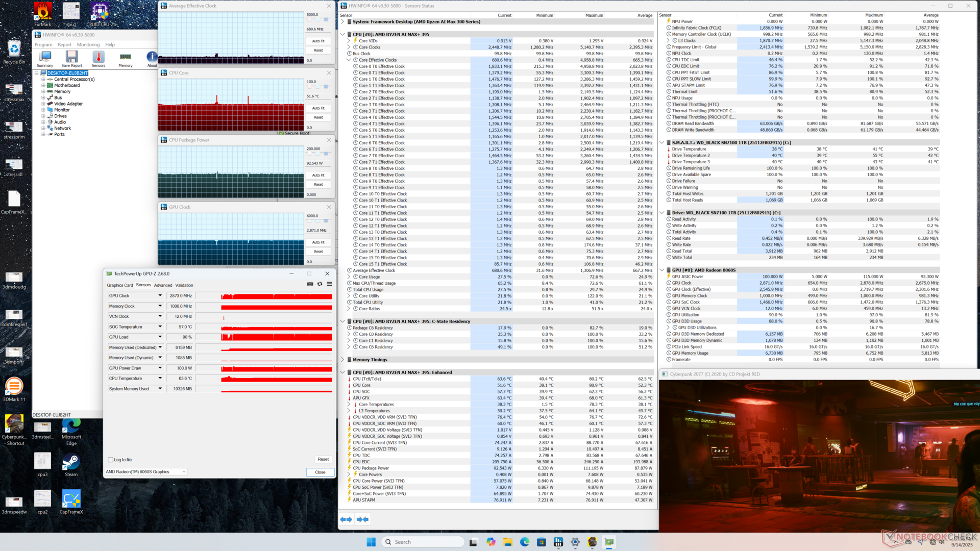Open the Memory toolbar icon in HWiNFO

click(x=125, y=58)
